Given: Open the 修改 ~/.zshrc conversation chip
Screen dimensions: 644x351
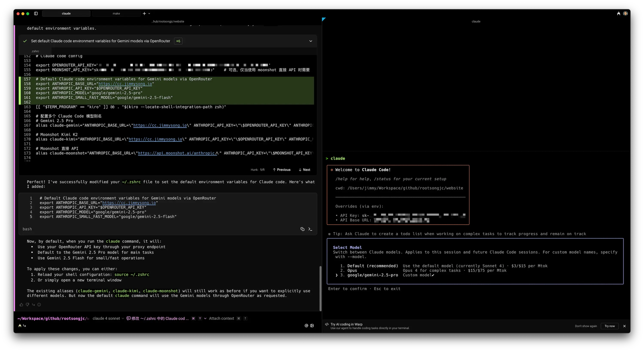Looking at the screenshot, I should 158,318.
